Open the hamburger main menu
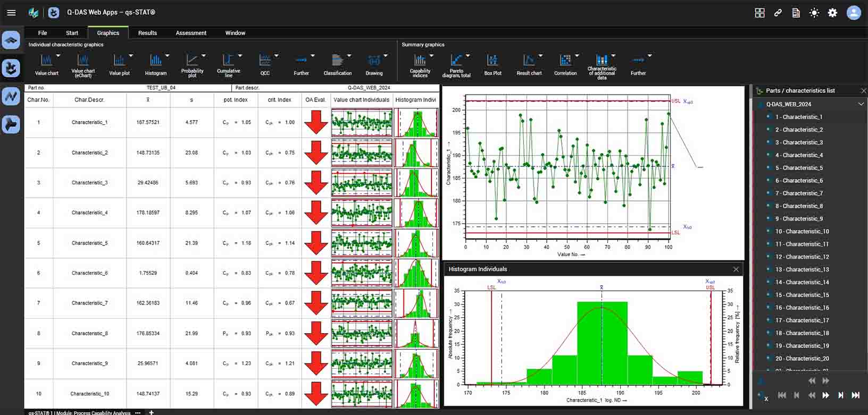 tap(11, 13)
